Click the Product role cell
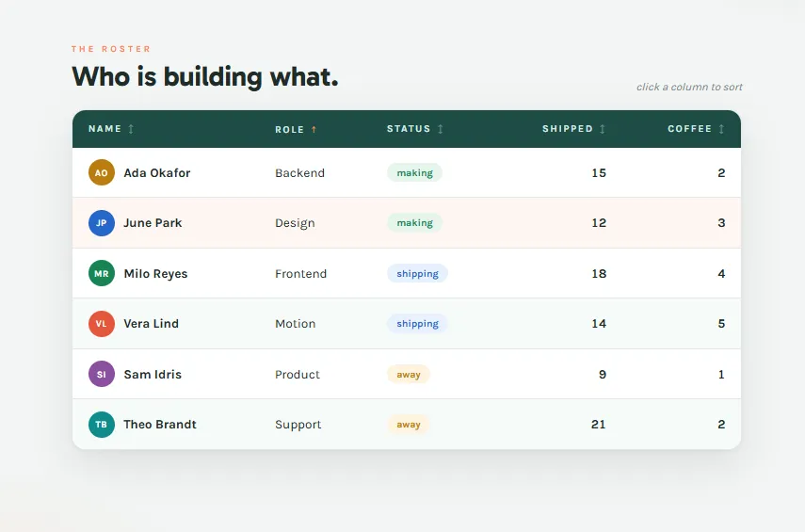Viewport: 805px width, 532px height. pos(298,375)
